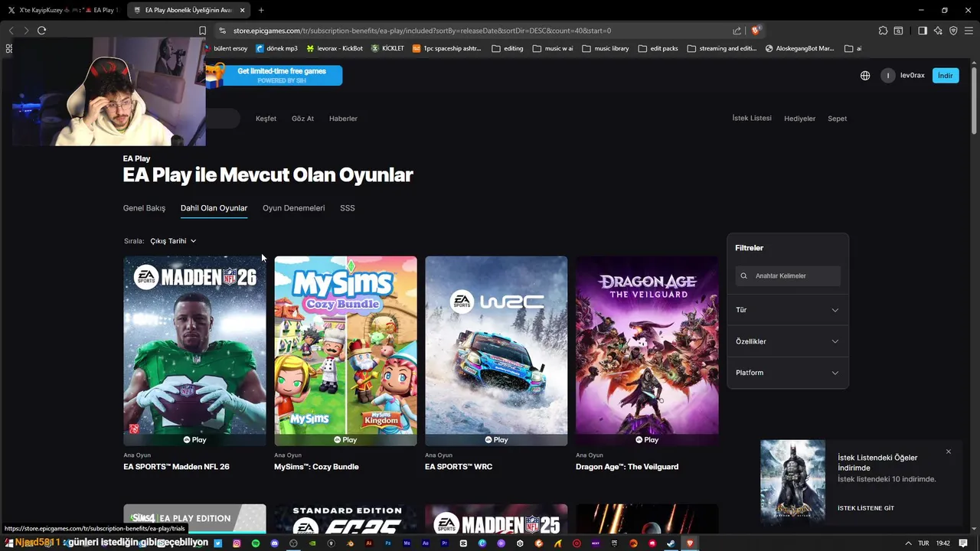Click the browser address bar URL

tap(422, 31)
